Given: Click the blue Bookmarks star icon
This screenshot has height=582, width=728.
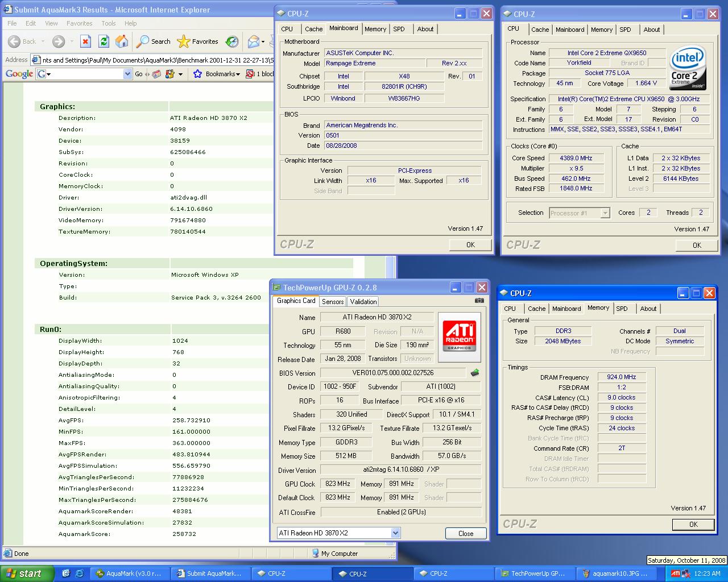Looking at the screenshot, I should pyautogui.click(x=197, y=74).
